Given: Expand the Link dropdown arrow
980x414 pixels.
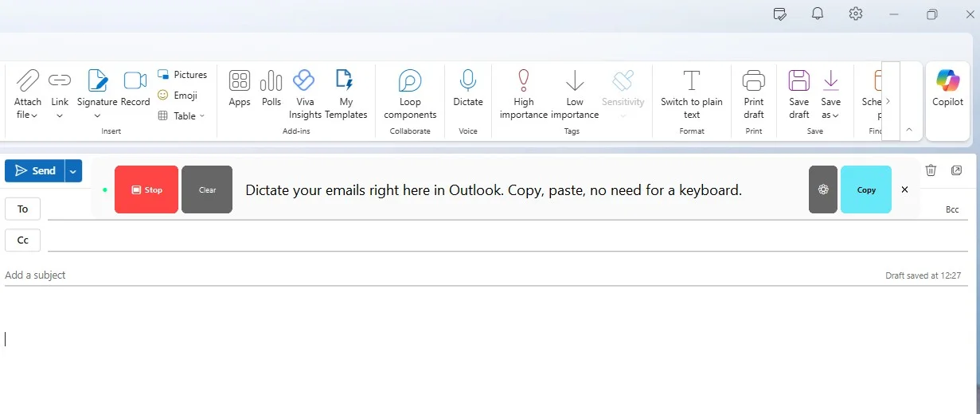Looking at the screenshot, I should click(x=60, y=116).
